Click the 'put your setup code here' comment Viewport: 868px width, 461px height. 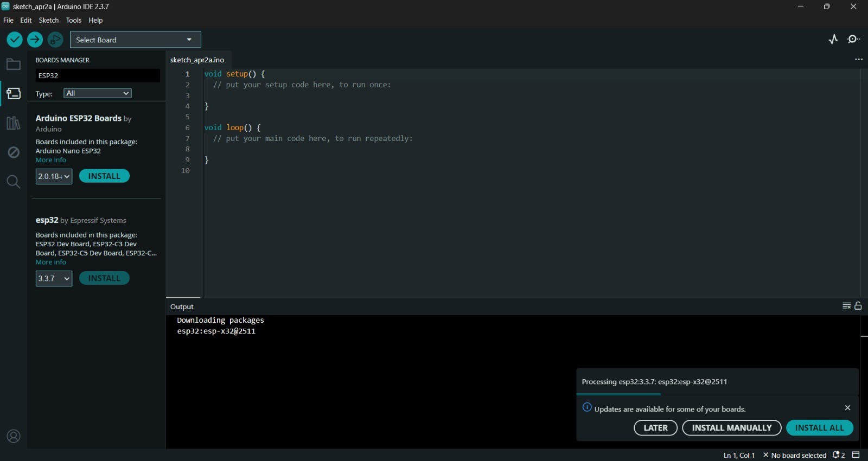click(x=302, y=85)
